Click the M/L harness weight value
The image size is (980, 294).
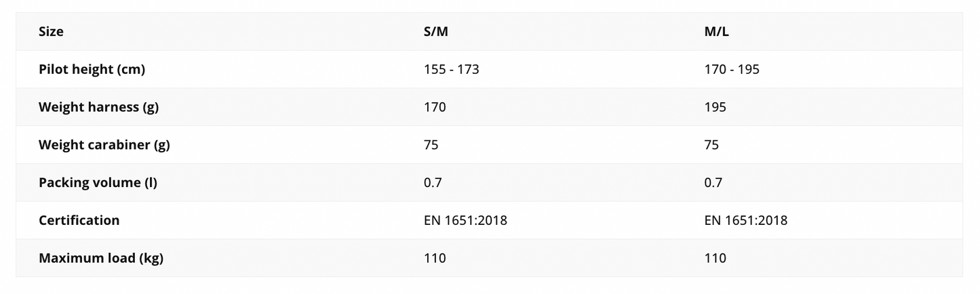715,107
